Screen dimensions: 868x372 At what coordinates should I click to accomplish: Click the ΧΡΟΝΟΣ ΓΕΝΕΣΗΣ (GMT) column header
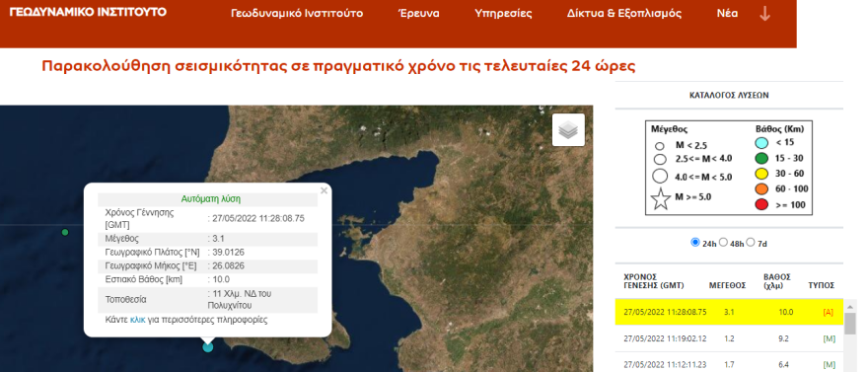tap(654, 281)
